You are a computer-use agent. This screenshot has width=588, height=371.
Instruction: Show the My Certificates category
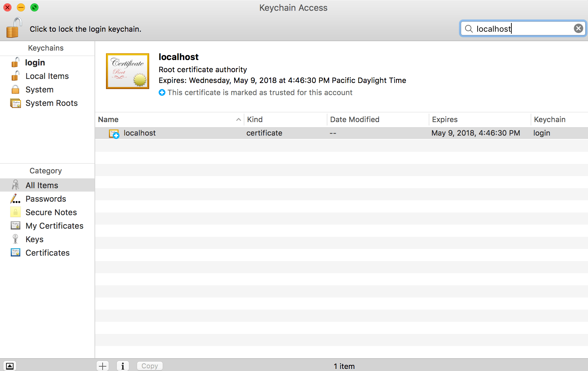tap(47, 226)
